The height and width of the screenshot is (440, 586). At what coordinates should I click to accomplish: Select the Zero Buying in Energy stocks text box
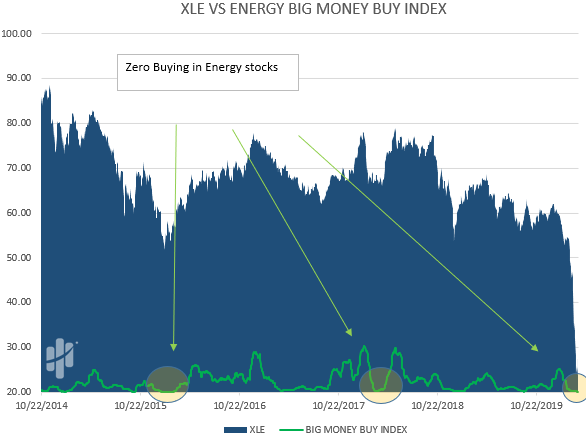208,72
